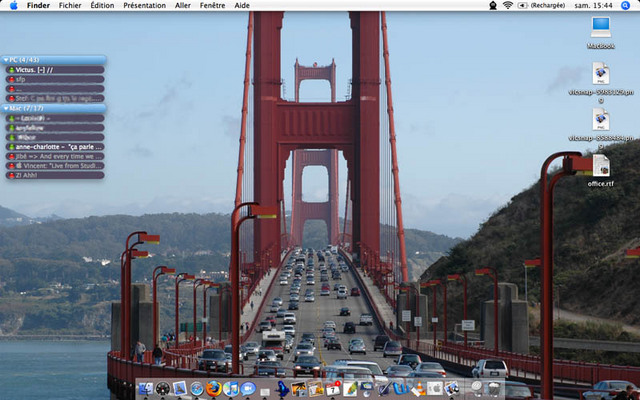
Task: Open the Fenêtre menu
Action: click(212, 5)
